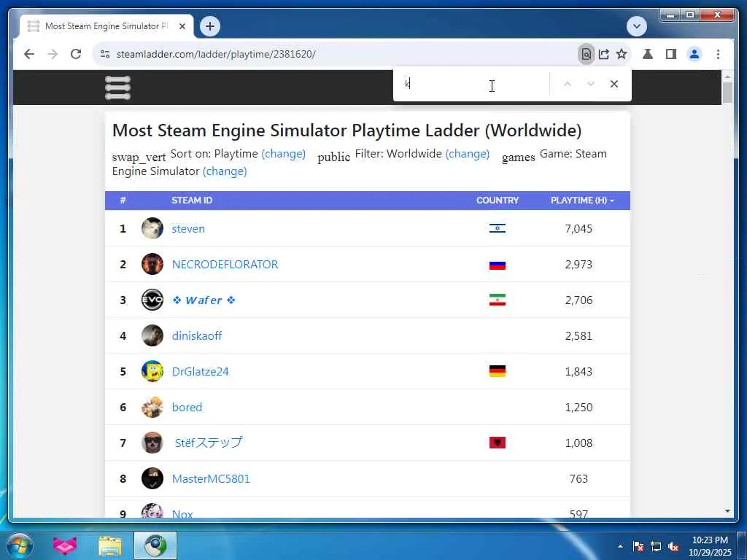Close the Steam Engine Simulator tab
The height and width of the screenshot is (560, 747).
click(x=182, y=27)
